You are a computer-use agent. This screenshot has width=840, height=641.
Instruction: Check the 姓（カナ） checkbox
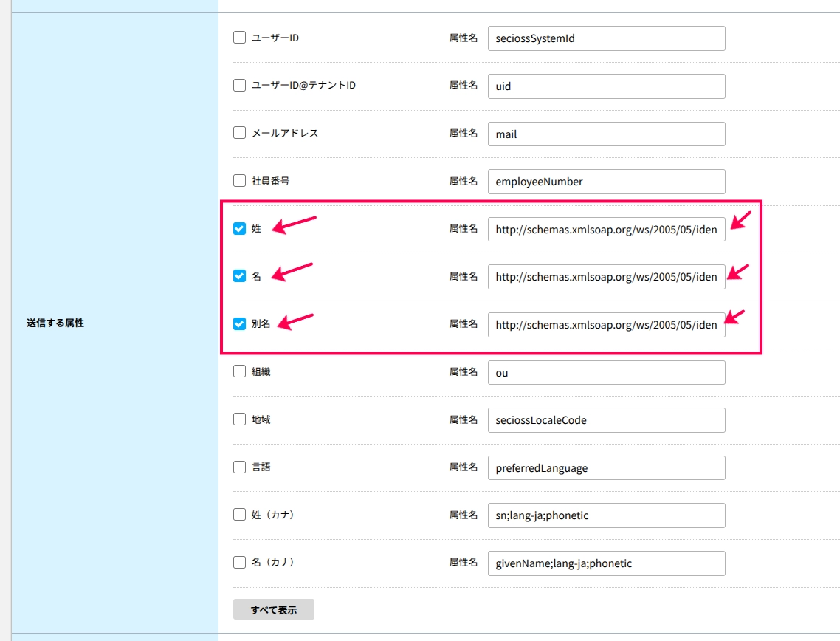tap(239, 515)
